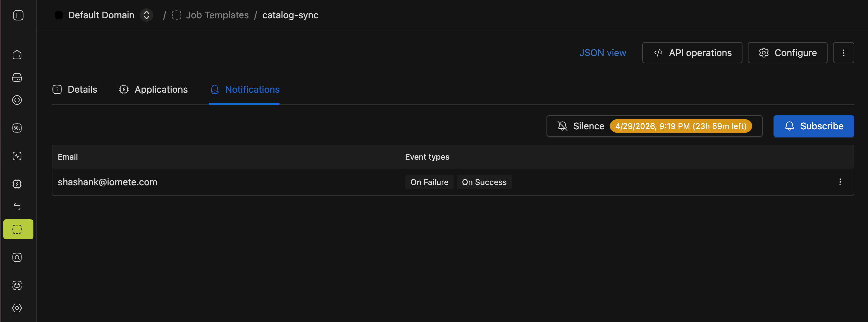
Task: Expand the Default Domain switcher
Action: click(x=146, y=15)
